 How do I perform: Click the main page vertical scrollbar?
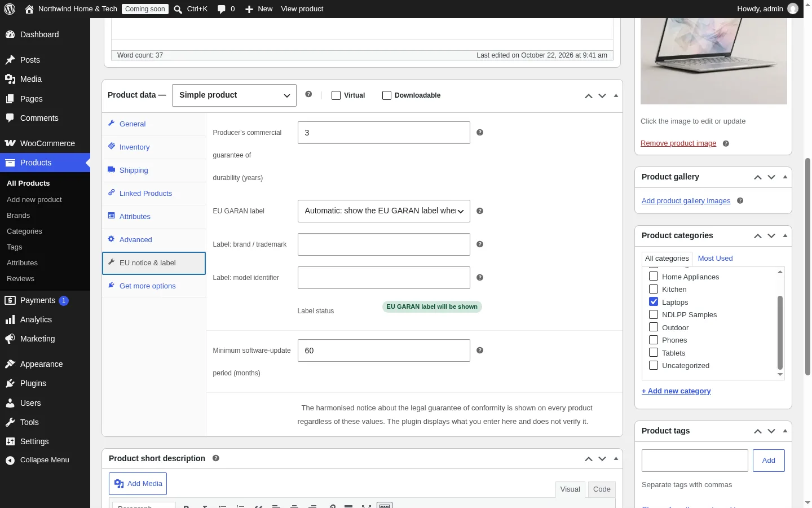coord(807,266)
